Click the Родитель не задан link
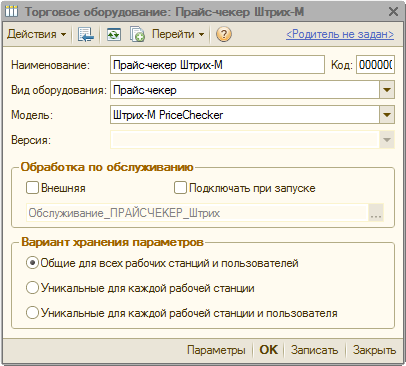The height and width of the screenshot is (366, 406). (x=340, y=34)
